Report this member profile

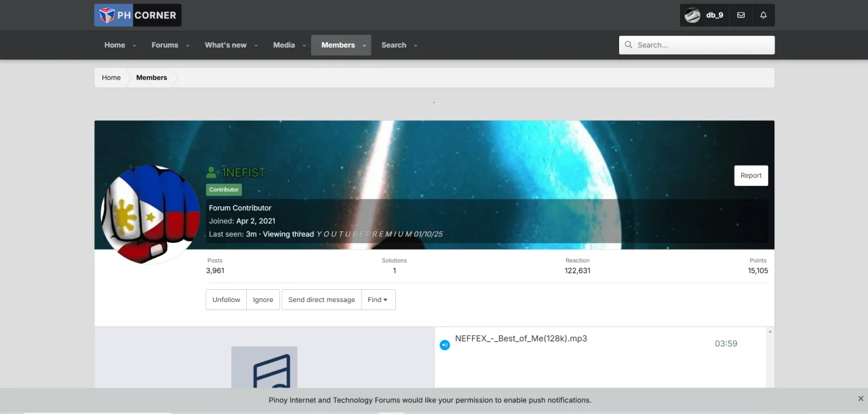(751, 175)
